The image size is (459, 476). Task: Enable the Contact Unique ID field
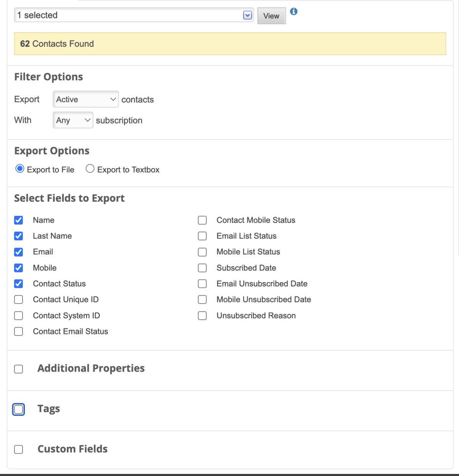pyautogui.click(x=18, y=300)
